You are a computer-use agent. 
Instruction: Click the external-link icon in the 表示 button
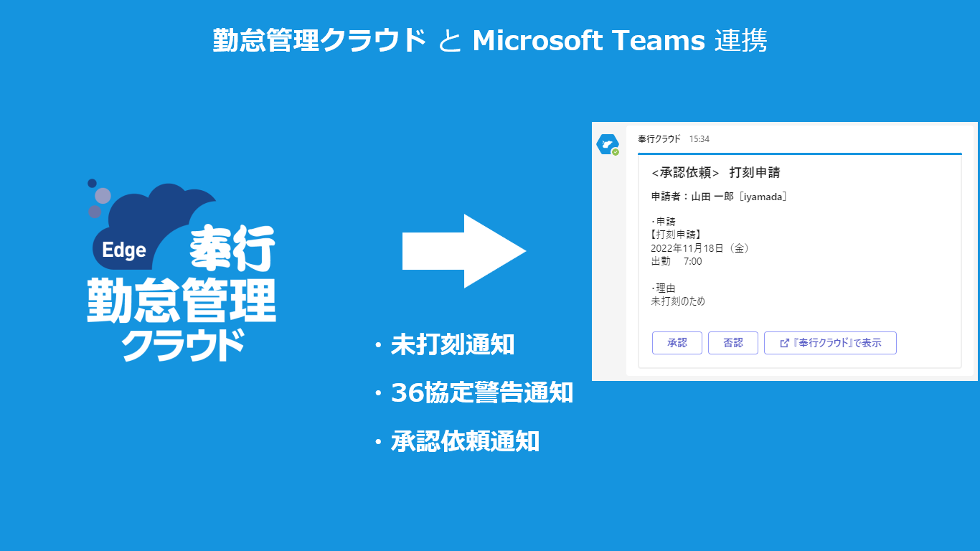point(784,344)
